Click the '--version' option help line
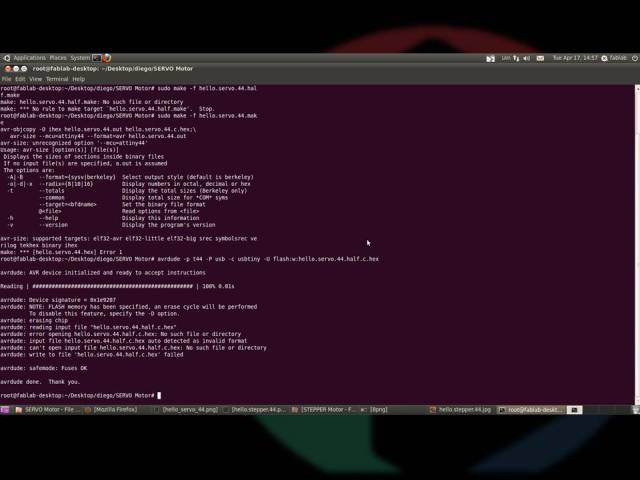The image size is (640, 480). coord(111,225)
